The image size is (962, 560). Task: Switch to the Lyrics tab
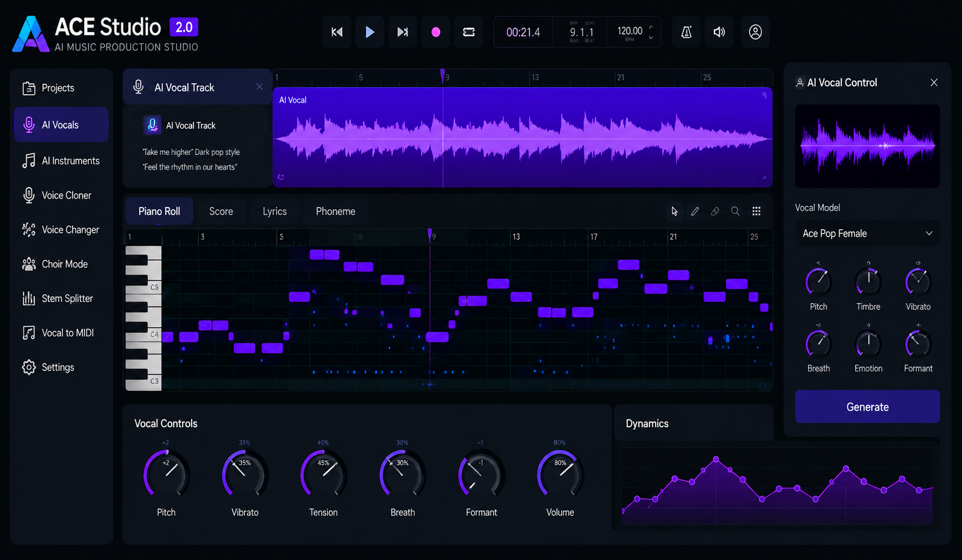275,211
